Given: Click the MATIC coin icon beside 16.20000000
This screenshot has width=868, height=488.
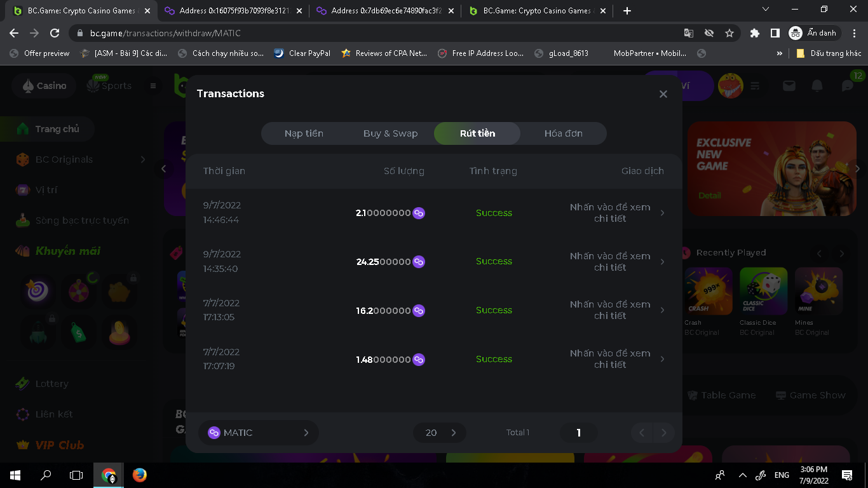Looking at the screenshot, I should [x=419, y=311].
